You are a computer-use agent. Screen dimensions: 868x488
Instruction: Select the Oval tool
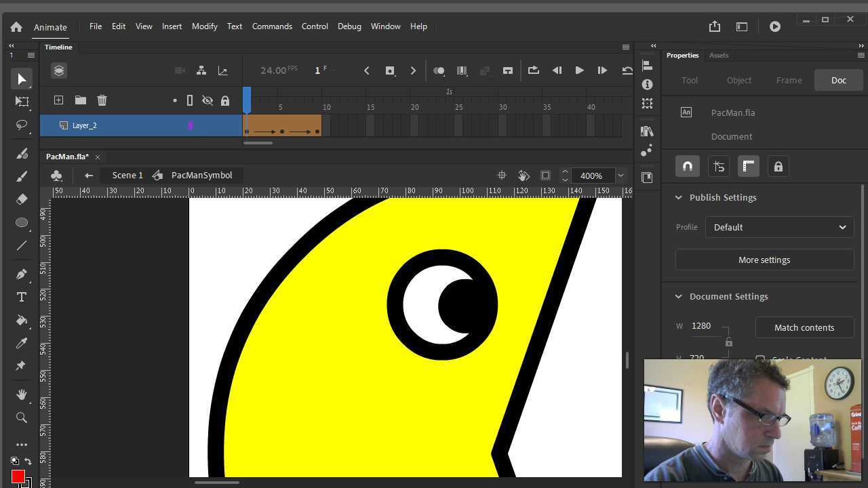click(x=21, y=222)
